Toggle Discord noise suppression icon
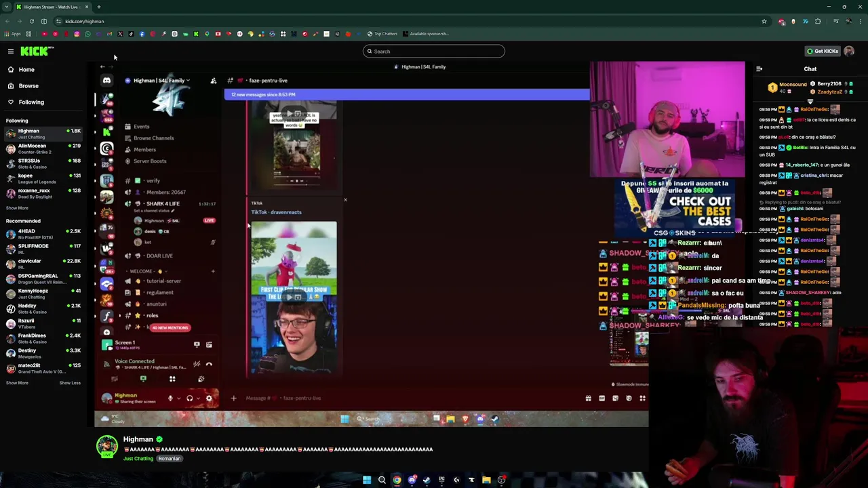 pos(197,364)
